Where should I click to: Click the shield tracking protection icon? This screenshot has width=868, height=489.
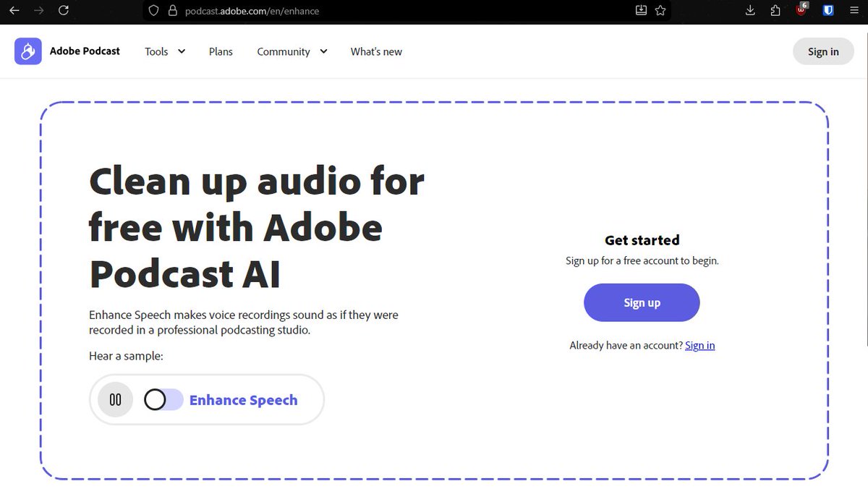click(153, 11)
